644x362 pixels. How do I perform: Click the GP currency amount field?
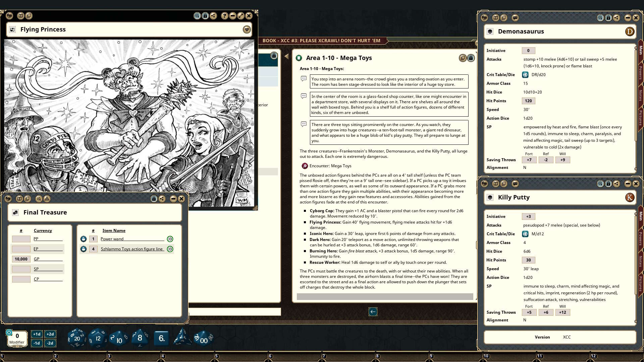click(21, 259)
